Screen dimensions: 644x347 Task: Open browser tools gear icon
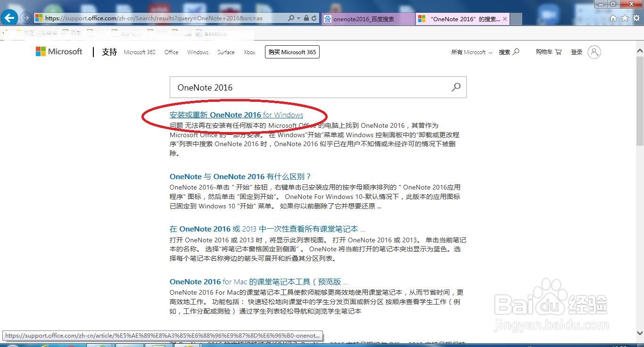click(637, 18)
